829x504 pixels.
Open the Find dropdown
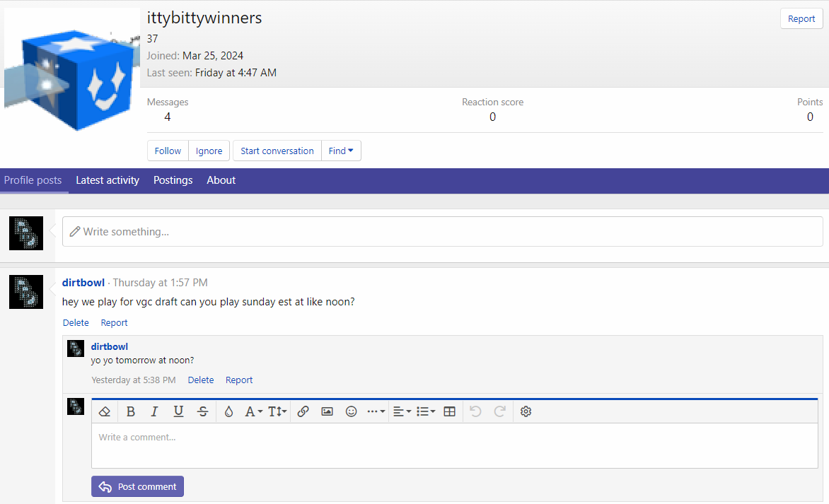341,151
